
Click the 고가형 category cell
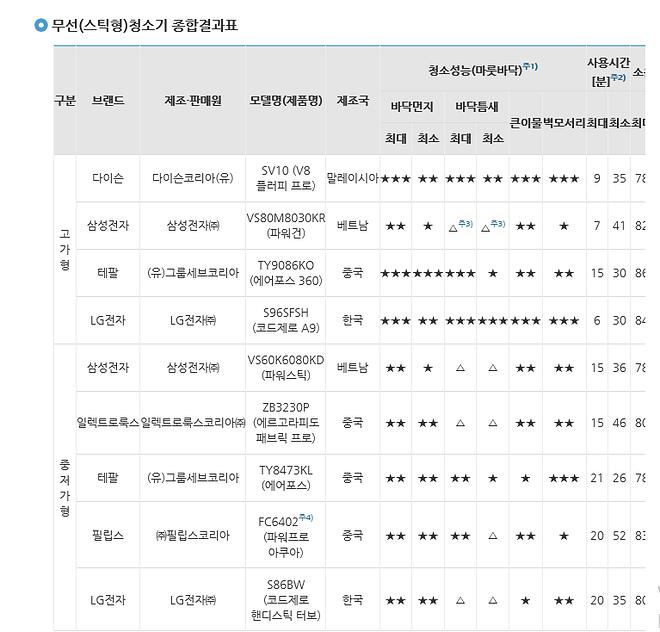click(64, 249)
